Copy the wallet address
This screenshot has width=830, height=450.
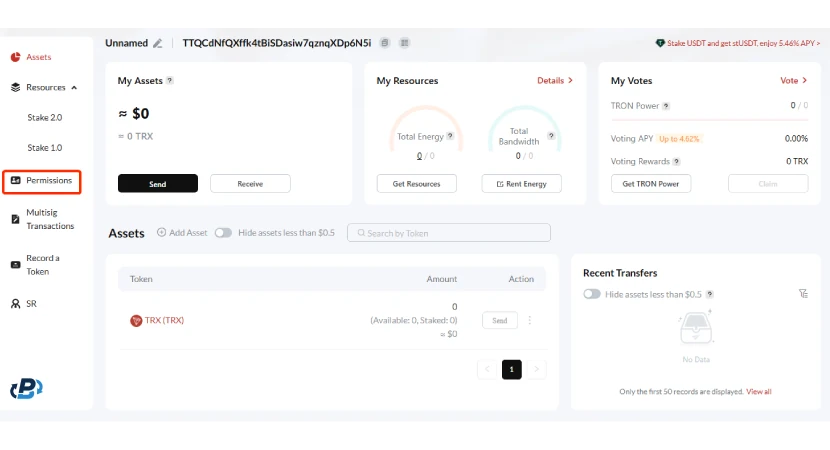click(385, 43)
